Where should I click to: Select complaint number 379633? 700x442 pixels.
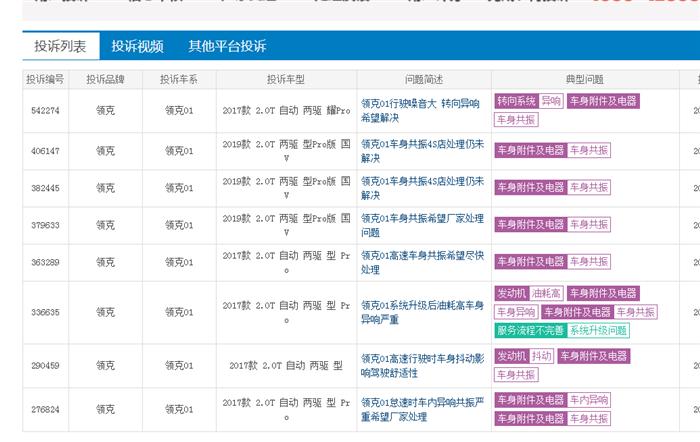pyautogui.click(x=45, y=225)
